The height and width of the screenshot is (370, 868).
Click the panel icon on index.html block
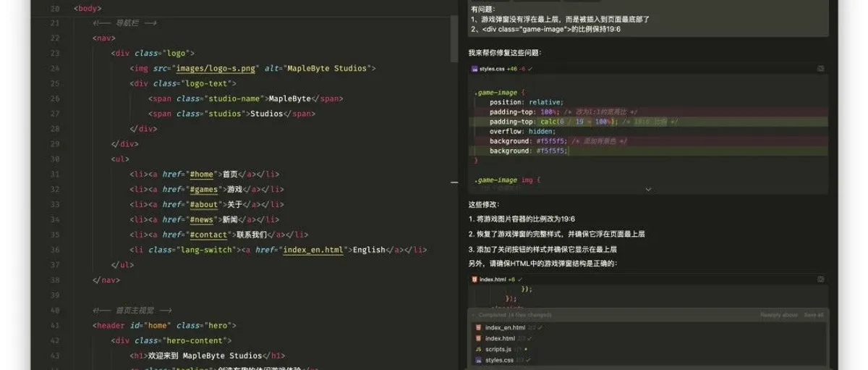(820, 279)
